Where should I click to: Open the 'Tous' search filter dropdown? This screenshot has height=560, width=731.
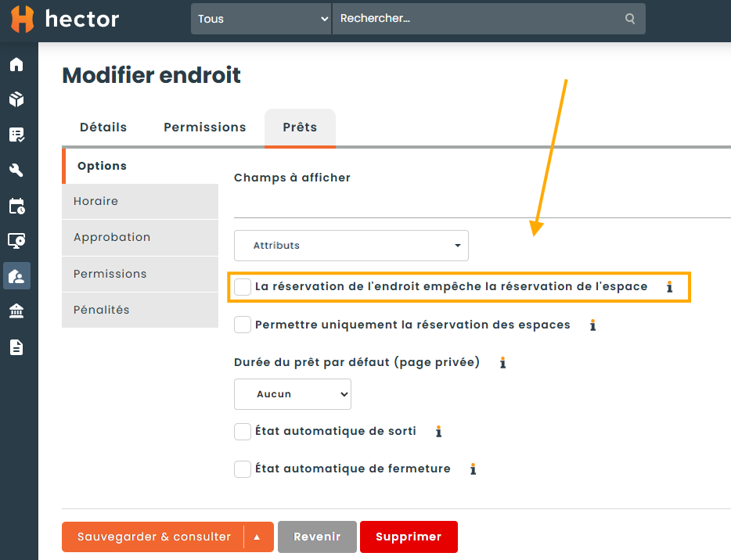(x=261, y=19)
